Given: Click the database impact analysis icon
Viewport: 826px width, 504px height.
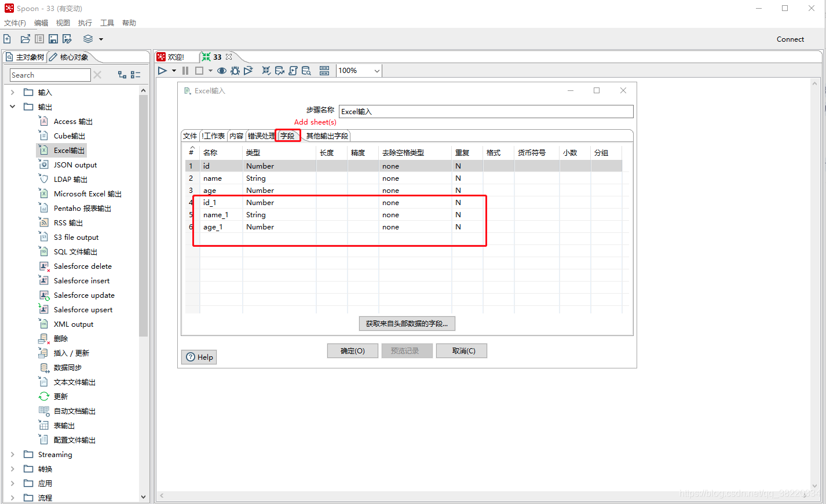Looking at the screenshot, I should click(280, 71).
